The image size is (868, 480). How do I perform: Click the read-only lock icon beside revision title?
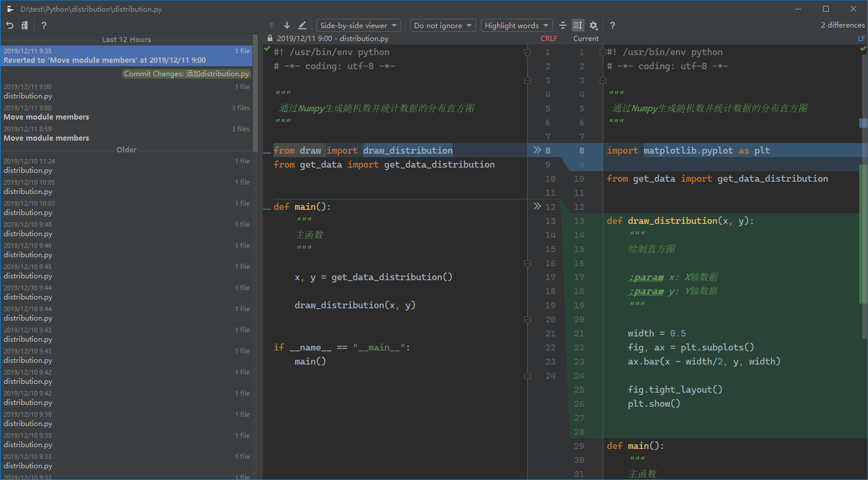269,38
